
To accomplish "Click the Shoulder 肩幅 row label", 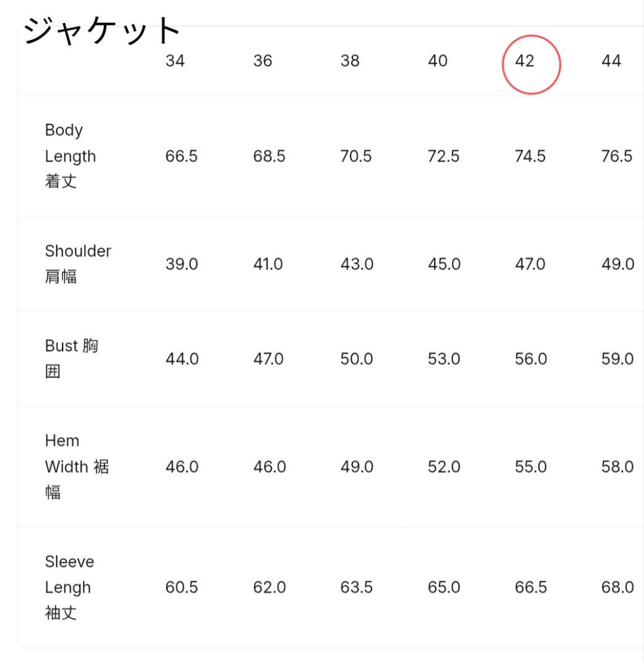I will coord(78,264).
